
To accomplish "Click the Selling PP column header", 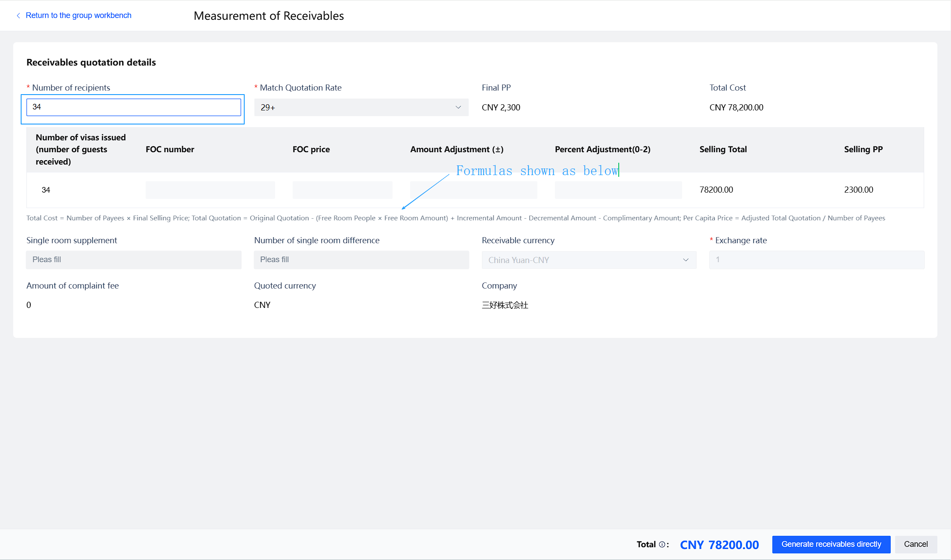I will tap(863, 150).
